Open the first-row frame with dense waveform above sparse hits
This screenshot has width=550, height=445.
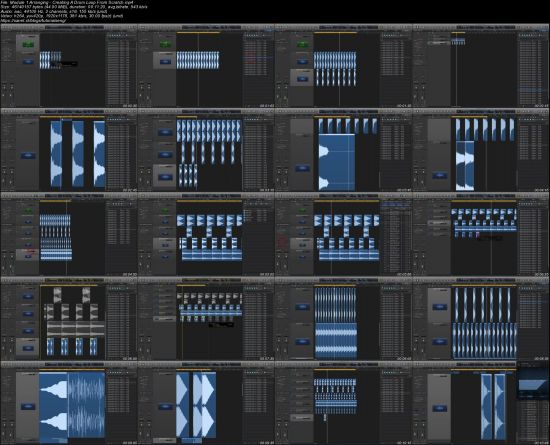coord(343,66)
